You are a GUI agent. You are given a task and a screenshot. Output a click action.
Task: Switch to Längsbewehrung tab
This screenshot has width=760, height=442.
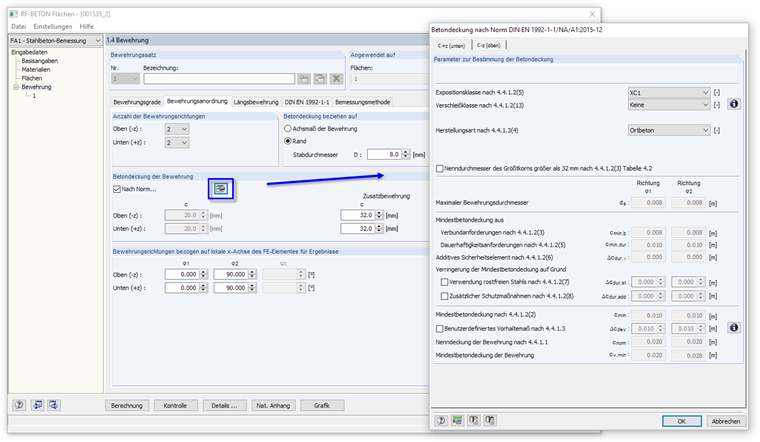tap(256, 102)
